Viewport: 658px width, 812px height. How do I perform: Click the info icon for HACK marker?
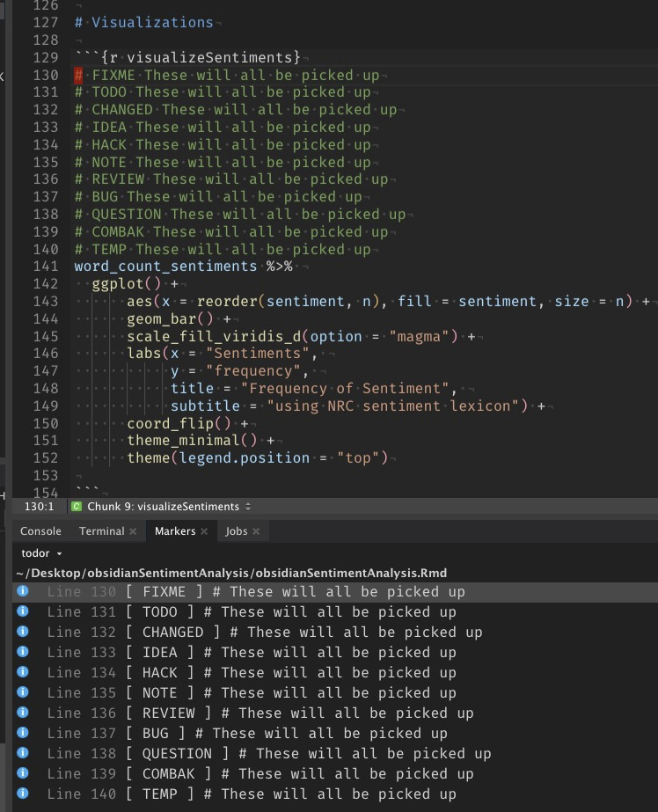[x=23, y=673]
